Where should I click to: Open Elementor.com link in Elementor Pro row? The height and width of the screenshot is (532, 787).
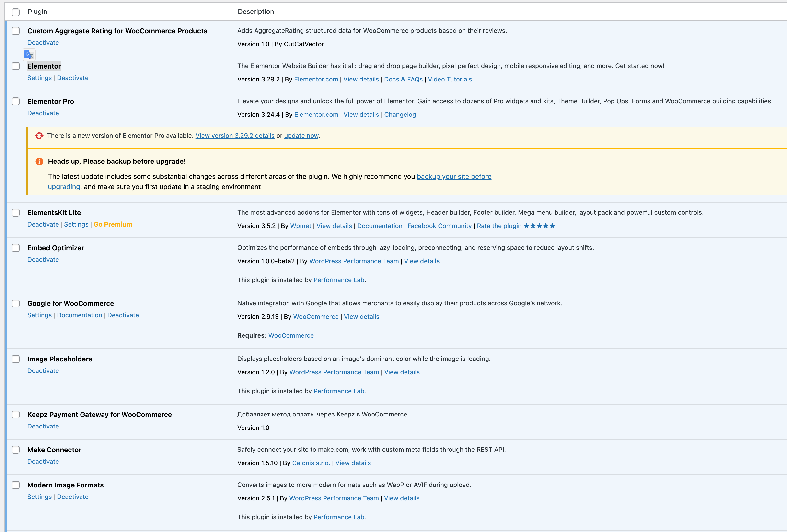316,115
